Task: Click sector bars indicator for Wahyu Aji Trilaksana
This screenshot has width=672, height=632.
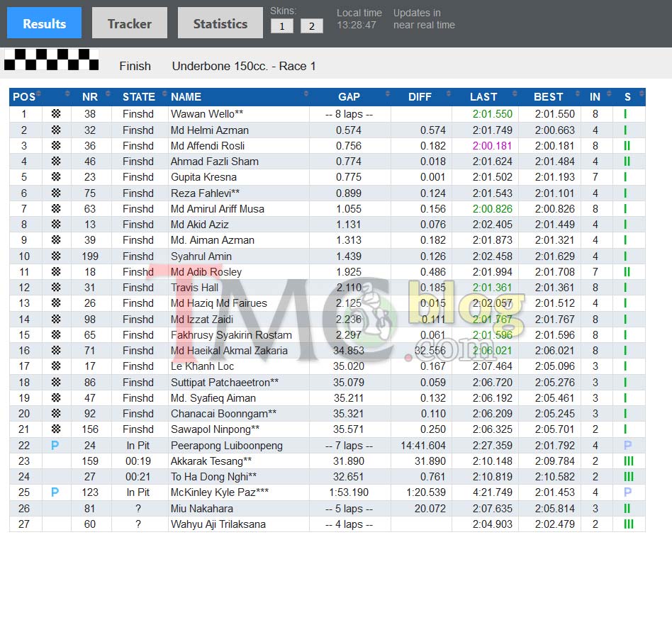Action: point(629,524)
